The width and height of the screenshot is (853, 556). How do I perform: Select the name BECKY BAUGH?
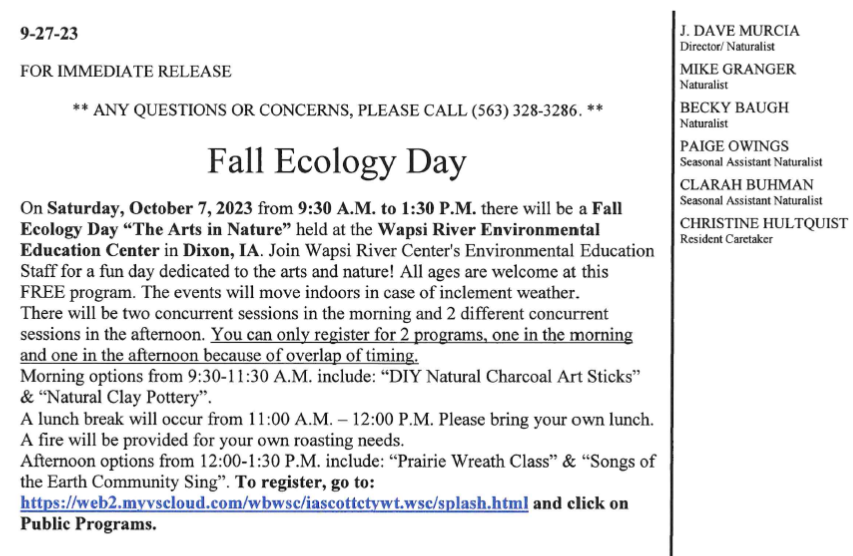point(734,108)
